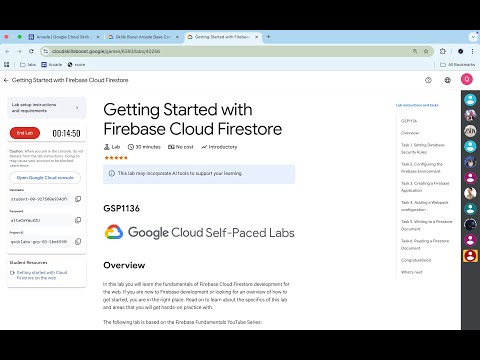Open the All Bookmarks folder
This screenshot has height=360, width=480.
(x=458, y=65)
